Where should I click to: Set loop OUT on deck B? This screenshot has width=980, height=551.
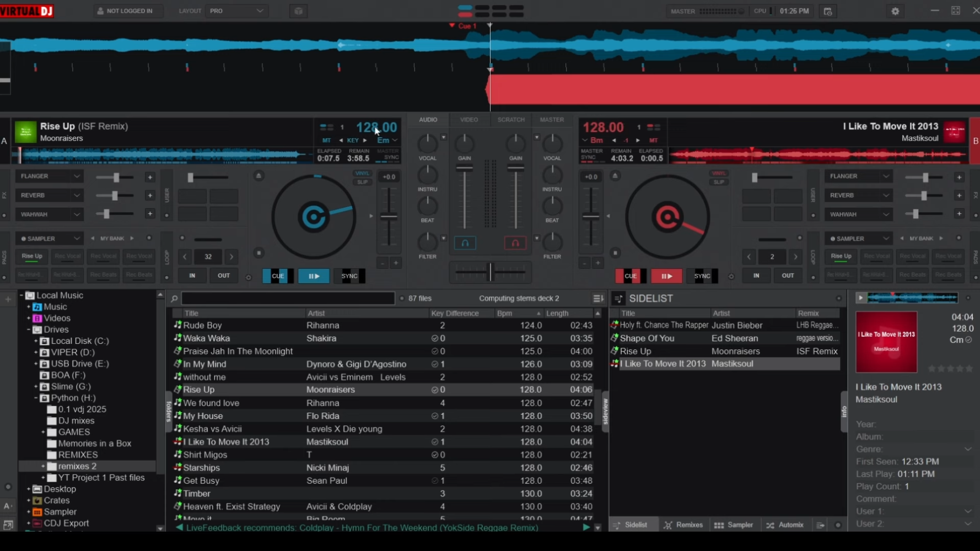(788, 275)
